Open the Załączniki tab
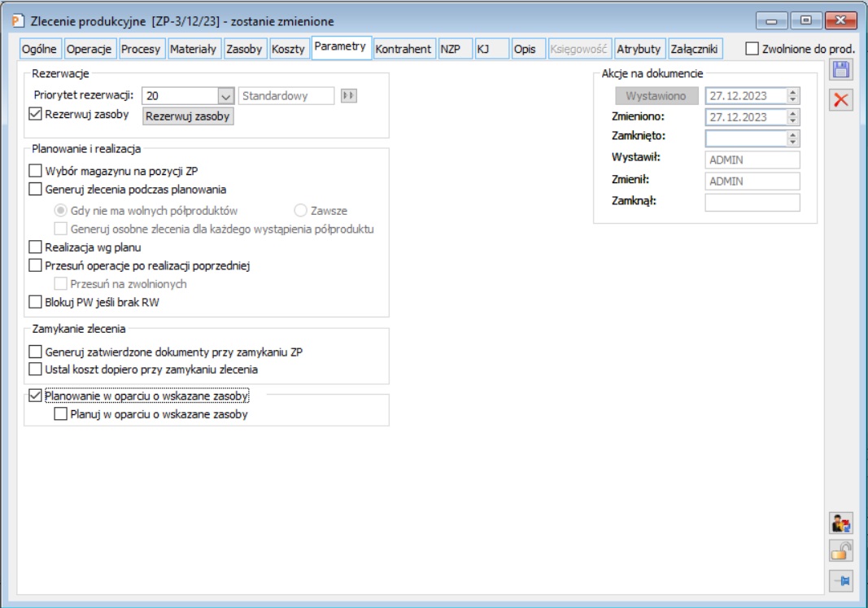 click(x=695, y=49)
